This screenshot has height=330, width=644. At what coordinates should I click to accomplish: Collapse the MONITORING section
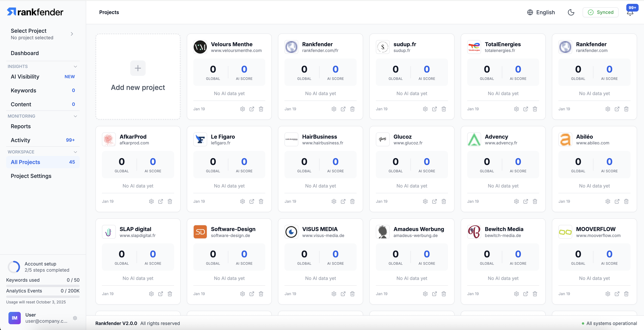tap(75, 116)
